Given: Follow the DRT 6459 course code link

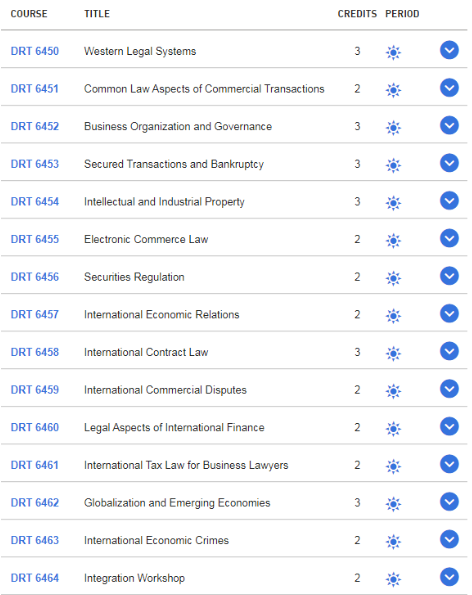Looking at the screenshot, I should 35,390.
